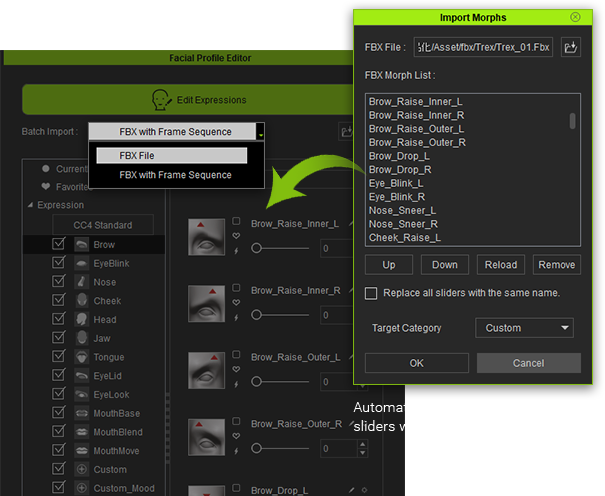The image size is (605, 496).
Task: Click the Brow_Raise_Inner_R slider handle
Action: (x=257, y=314)
